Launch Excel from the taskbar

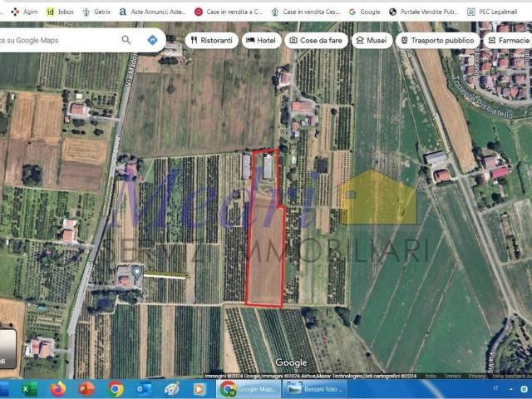click(29, 389)
